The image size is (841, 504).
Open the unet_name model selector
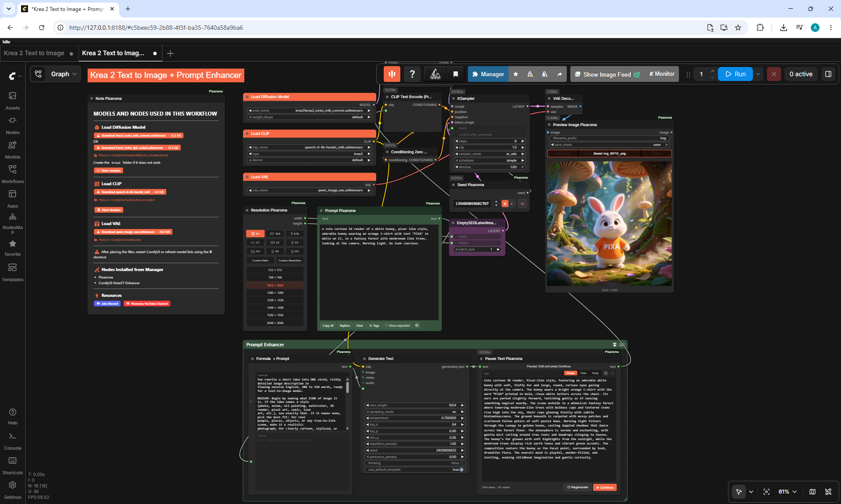point(310,111)
